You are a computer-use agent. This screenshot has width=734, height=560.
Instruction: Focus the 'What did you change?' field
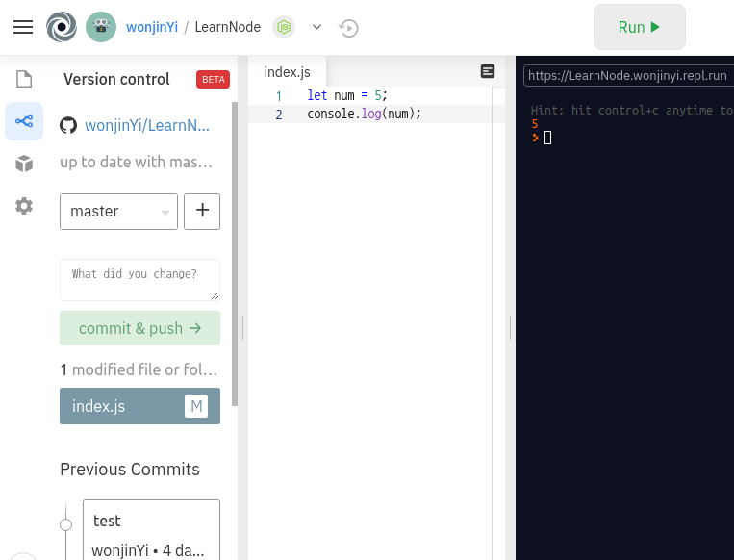[x=139, y=280]
